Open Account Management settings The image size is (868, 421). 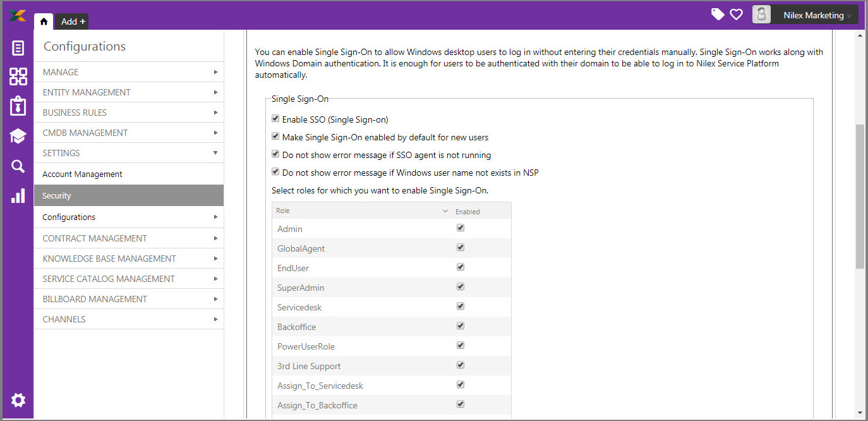pyautogui.click(x=129, y=174)
